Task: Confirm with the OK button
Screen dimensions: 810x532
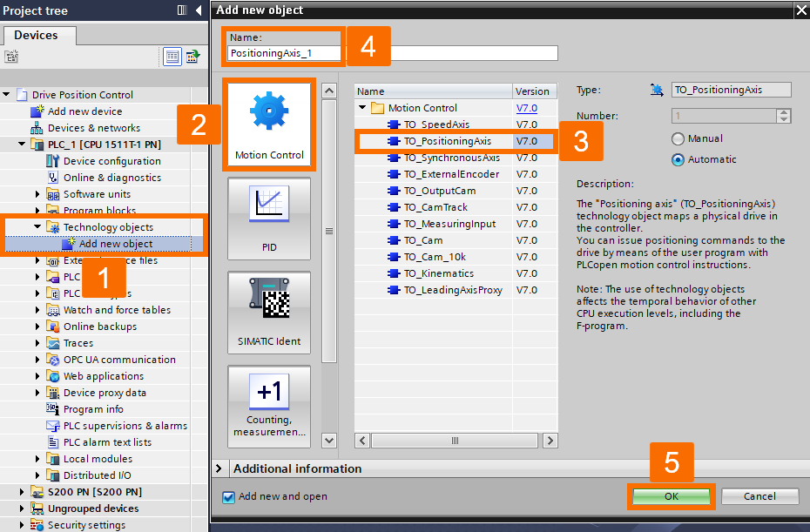Action: 671,495
